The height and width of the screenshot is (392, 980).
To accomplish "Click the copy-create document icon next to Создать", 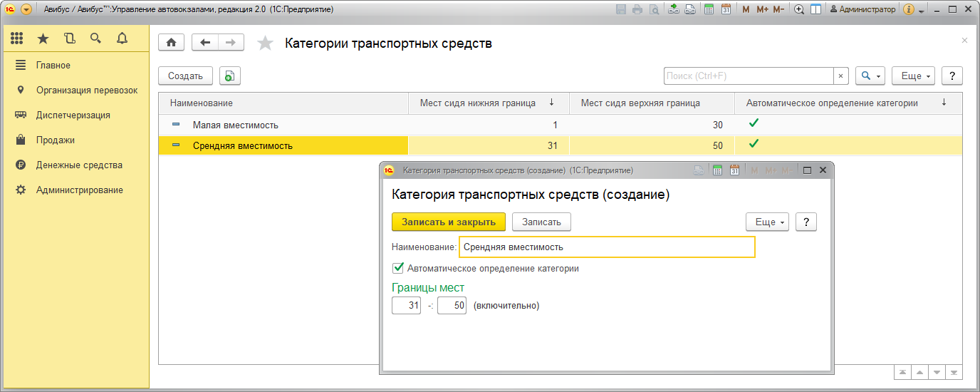I will 230,76.
